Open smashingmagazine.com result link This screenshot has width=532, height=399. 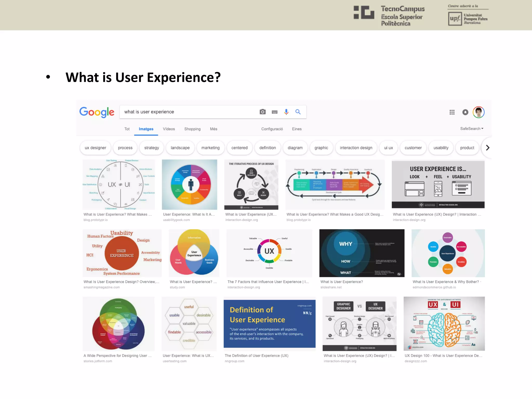102,287
